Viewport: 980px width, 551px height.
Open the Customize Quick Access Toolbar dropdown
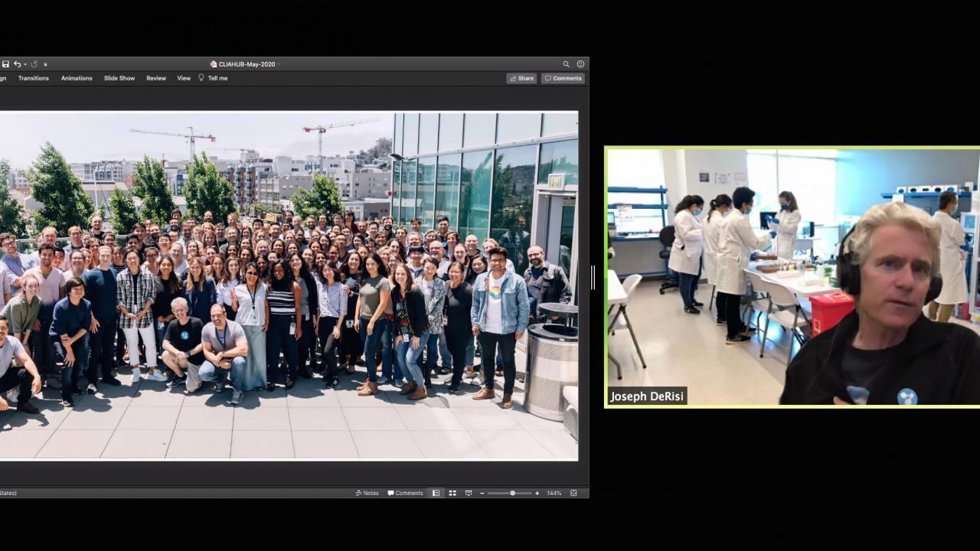click(x=45, y=64)
